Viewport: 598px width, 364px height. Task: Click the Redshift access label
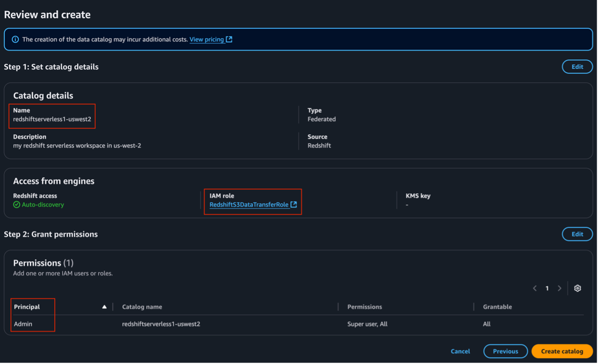(35, 196)
